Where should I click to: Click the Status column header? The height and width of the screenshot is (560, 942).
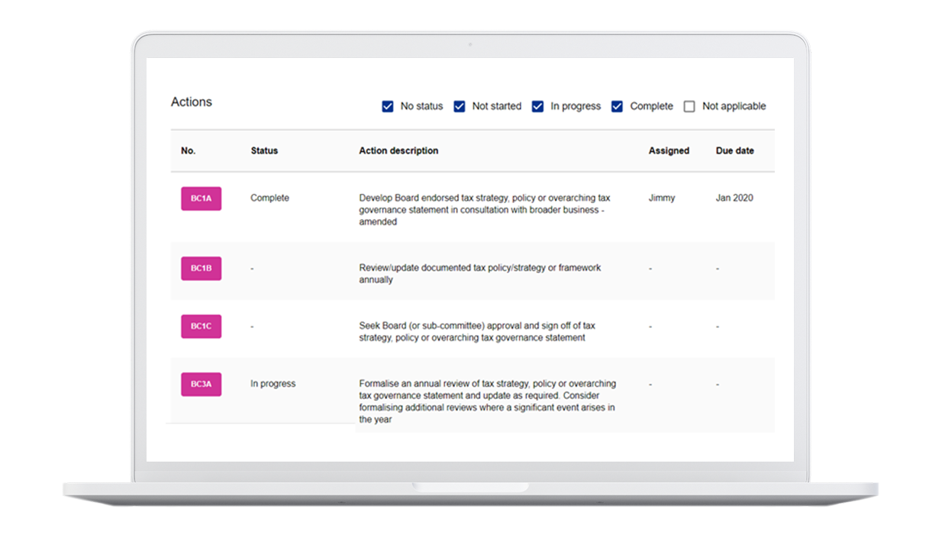pos(264,151)
